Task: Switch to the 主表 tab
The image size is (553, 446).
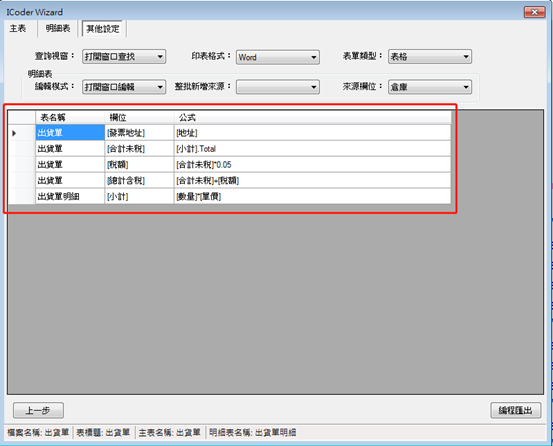Action: (x=18, y=29)
